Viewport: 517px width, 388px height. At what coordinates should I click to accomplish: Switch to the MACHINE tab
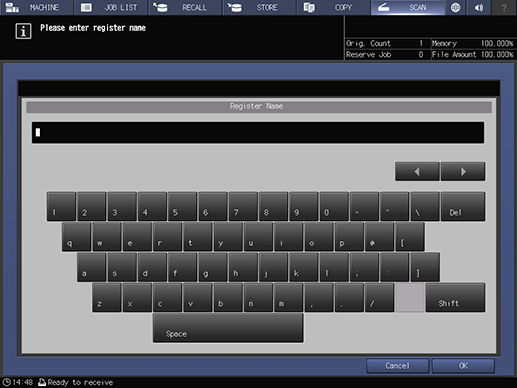tap(36, 7)
